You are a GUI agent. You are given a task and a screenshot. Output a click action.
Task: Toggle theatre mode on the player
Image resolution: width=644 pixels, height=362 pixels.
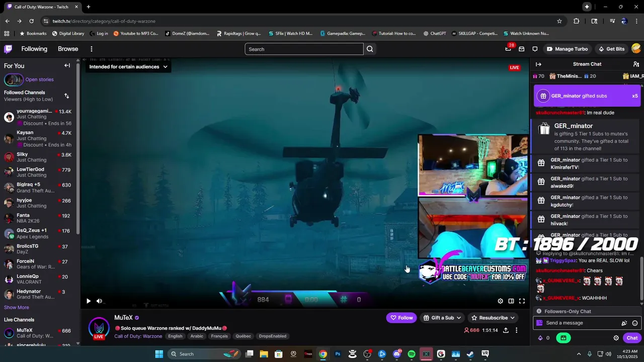511,301
